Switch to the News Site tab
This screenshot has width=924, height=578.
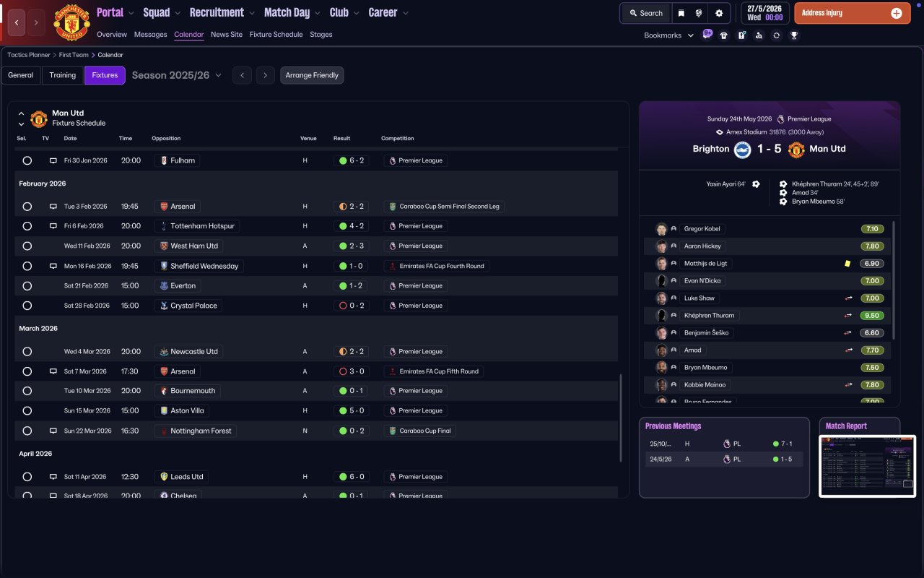coord(227,35)
